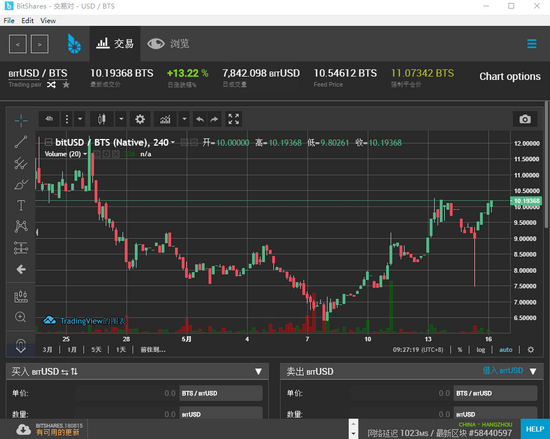Open the interval dropdown arrow
550x439 pixels.
point(80,119)
